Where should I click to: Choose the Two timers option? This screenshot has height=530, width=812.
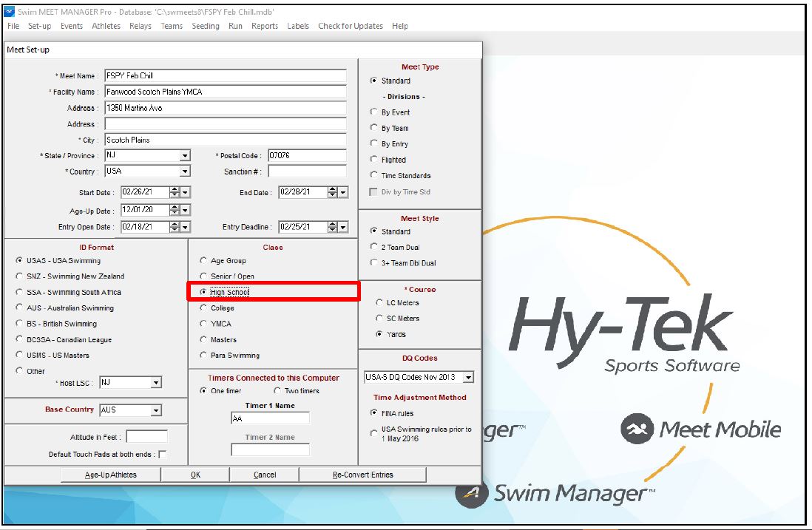(277, 391)
